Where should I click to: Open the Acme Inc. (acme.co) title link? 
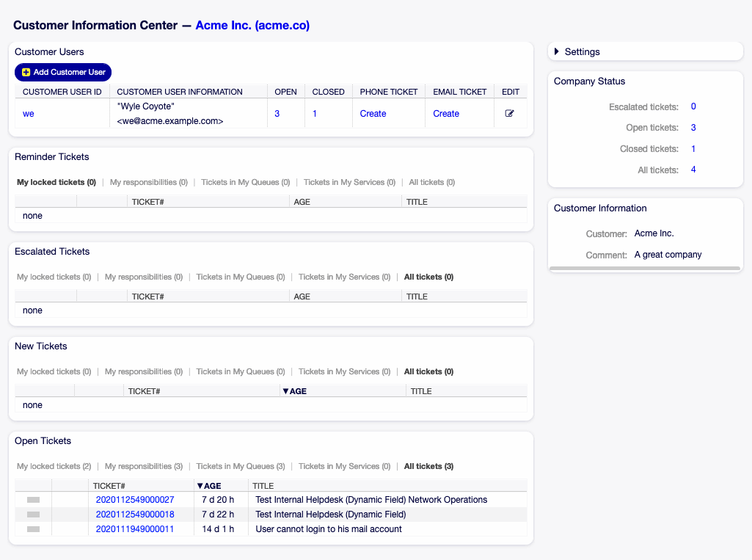pos(252,26)
